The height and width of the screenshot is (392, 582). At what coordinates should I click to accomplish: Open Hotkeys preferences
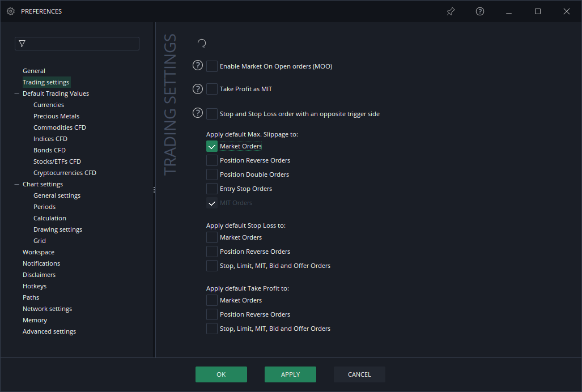coord(35,286)
